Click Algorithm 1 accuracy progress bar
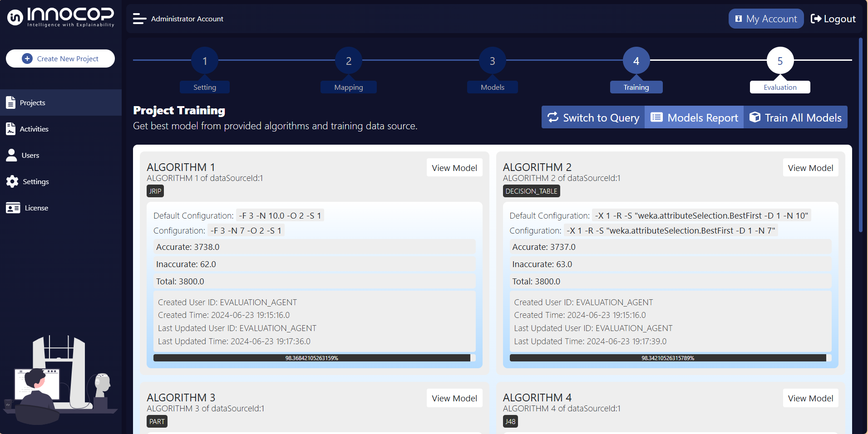 [x=314, y=358]
